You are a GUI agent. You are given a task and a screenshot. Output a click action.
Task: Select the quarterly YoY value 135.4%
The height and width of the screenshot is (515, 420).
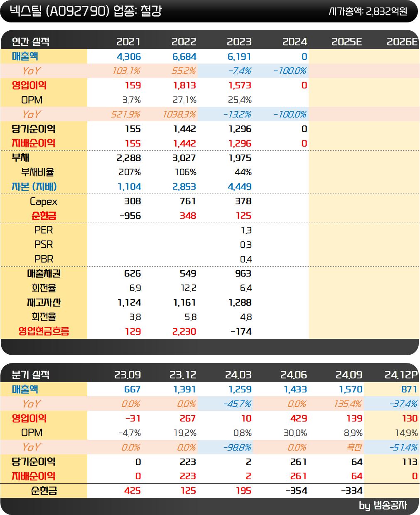point(348,404)
